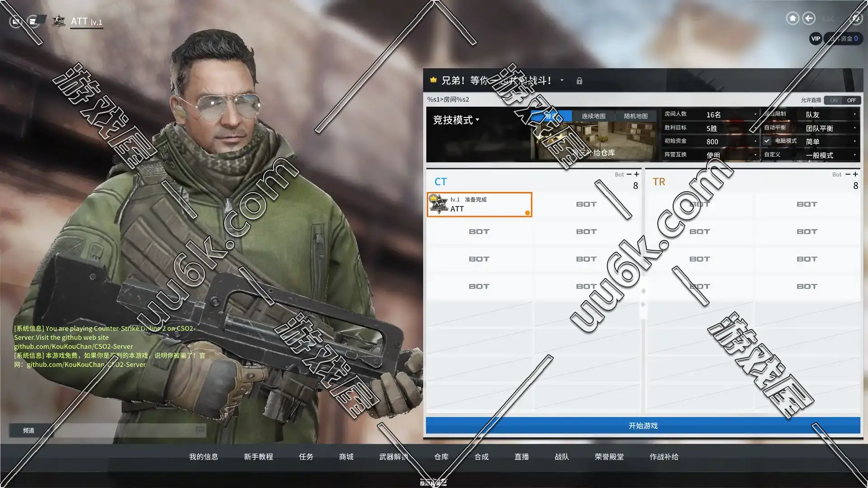Viewport: 868px width, 488px height.
Task: Click the ATT lv.1 player name
Action: click(86, 21)
